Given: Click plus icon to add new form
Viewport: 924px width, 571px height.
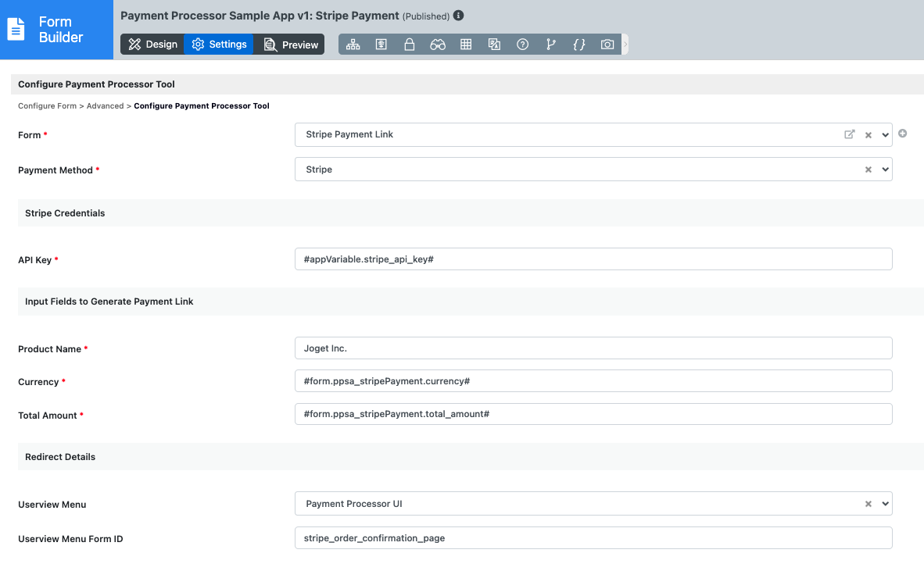Looking at the screenshot, I should pyautogui.click(x=903, y=134).
